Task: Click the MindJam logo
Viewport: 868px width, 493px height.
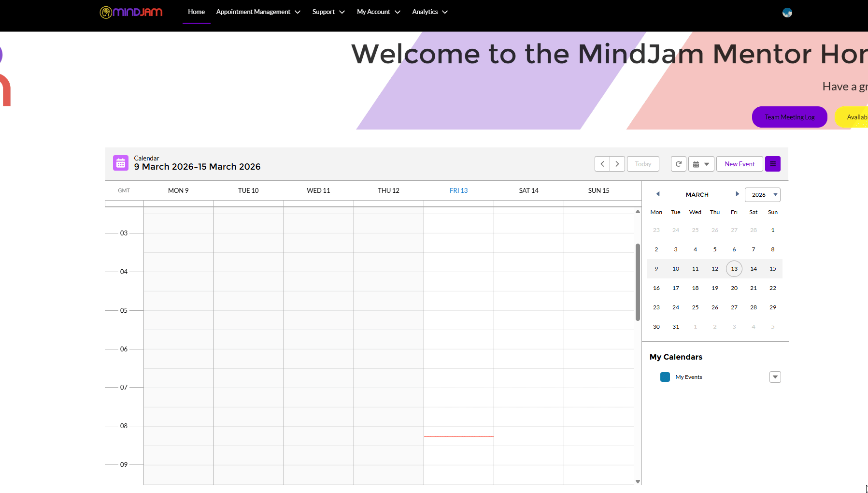Action: click(131, 12)
